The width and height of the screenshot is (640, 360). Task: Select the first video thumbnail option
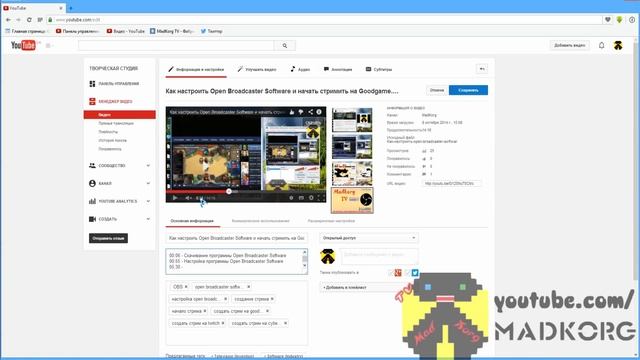point(352,120)
